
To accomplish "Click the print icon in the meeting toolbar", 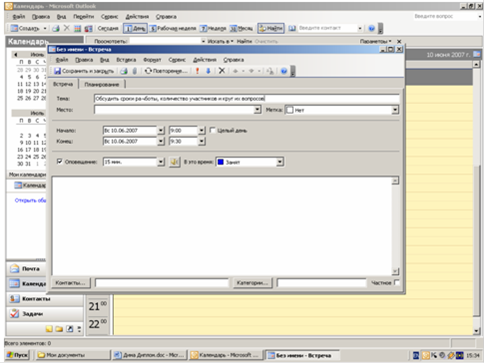I will (x=124, y=71).
